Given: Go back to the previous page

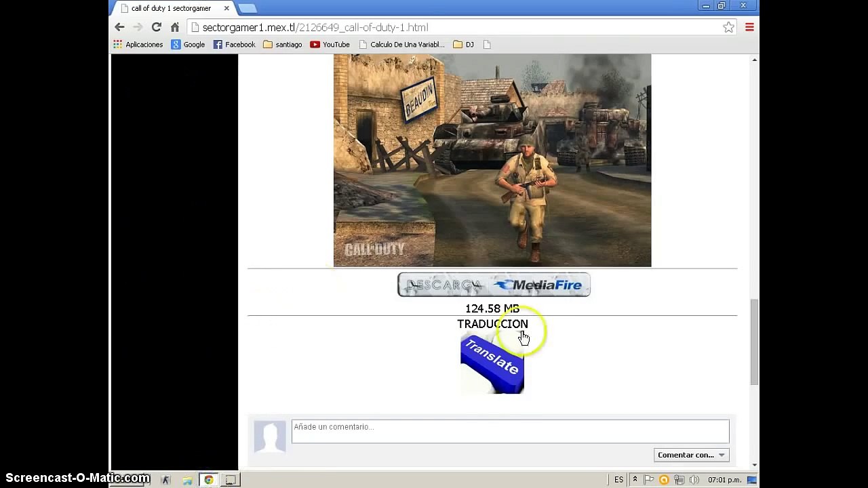Looking at the screenshot, I should [119, 27].
